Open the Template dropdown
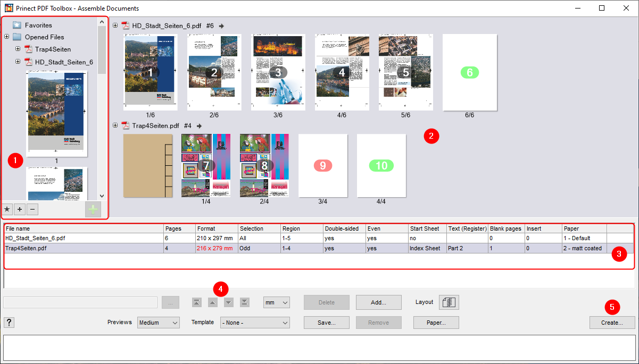This screenshot has width=639, height=364. [x=255, y=323]
